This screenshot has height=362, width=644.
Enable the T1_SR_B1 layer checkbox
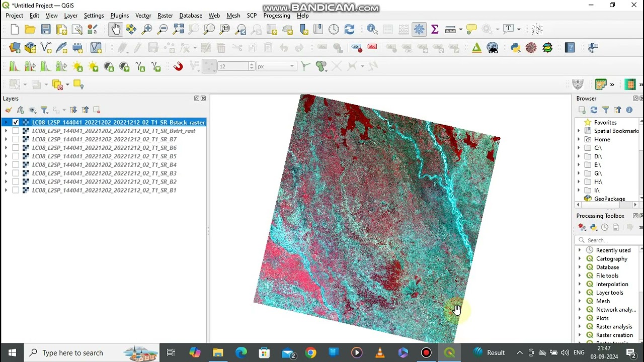click(16, 190)
